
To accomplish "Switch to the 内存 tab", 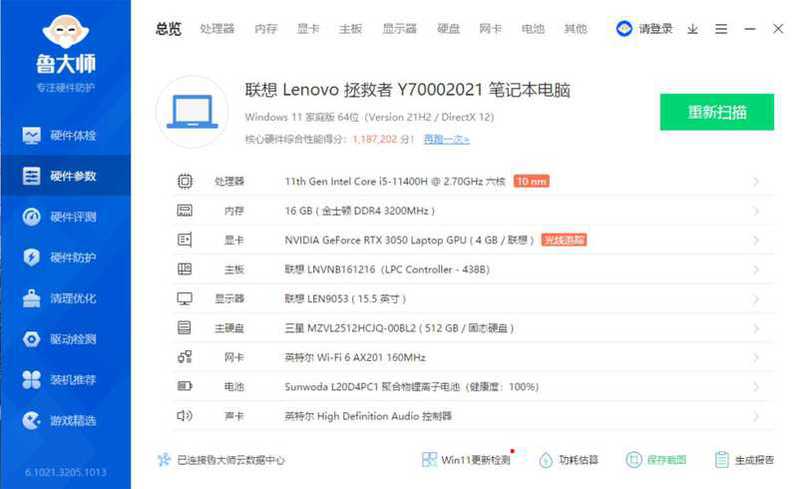I will (266, 29).
